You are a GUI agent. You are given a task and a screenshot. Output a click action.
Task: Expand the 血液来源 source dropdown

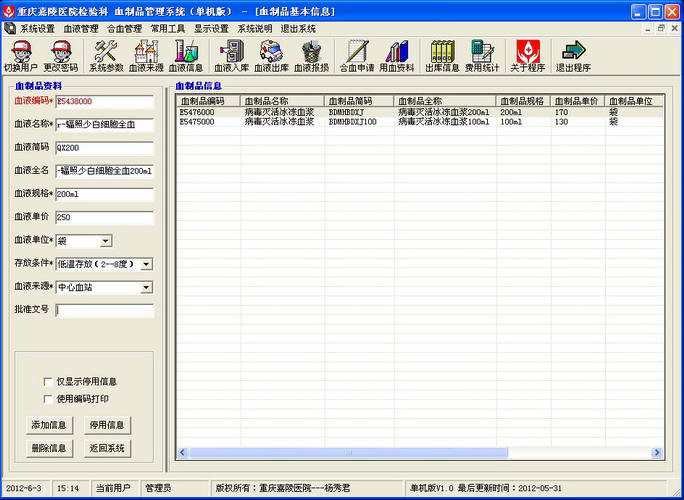coord(147,287)
